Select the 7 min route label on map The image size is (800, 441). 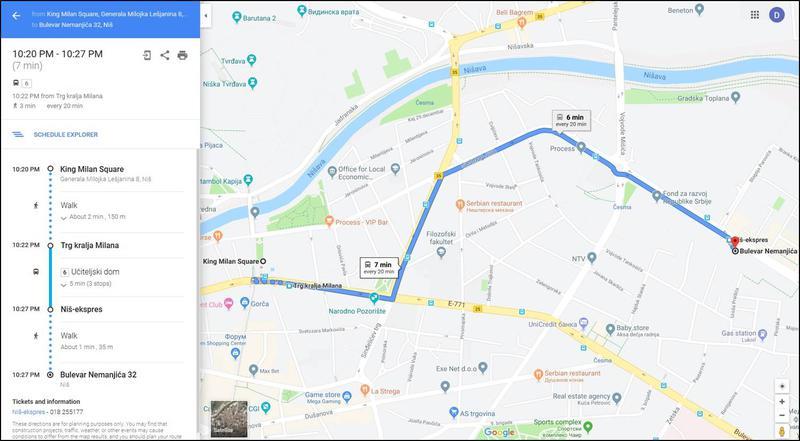pos(379,267)
